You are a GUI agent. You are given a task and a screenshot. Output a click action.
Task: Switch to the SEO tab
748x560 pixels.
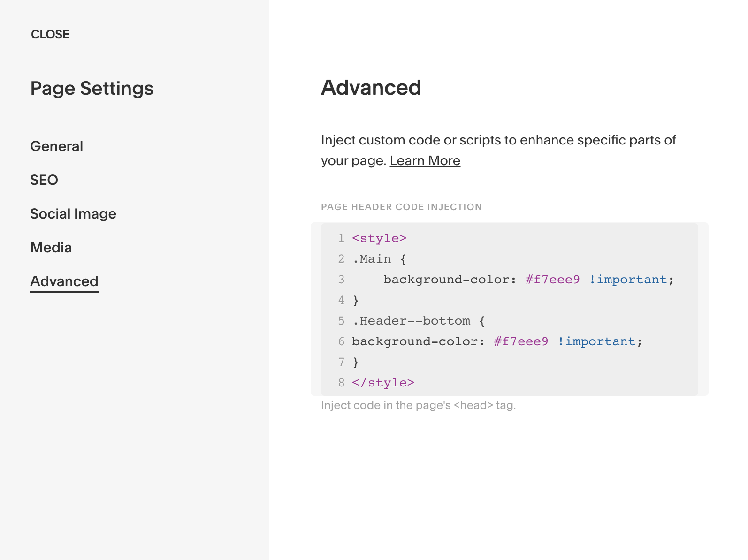(44, 180)
